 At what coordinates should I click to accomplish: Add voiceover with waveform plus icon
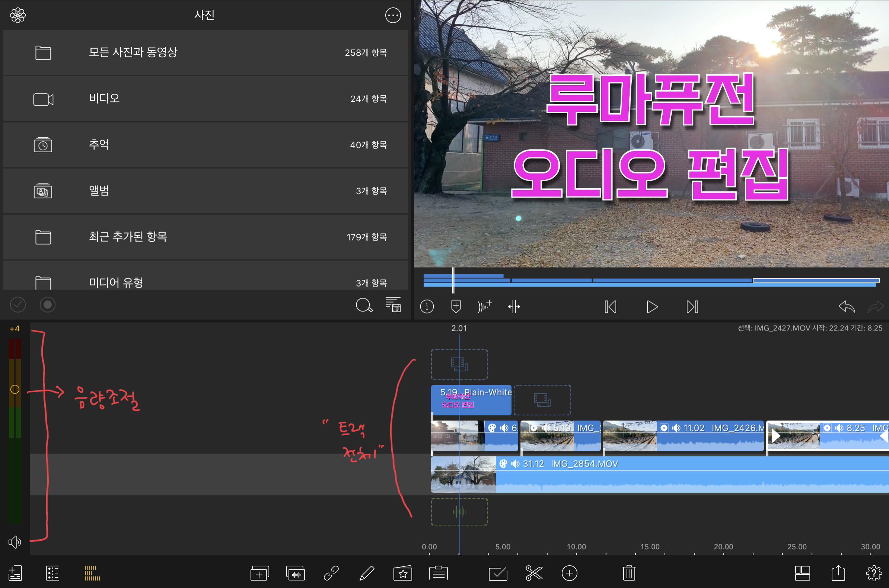click(x=485, y=306)
